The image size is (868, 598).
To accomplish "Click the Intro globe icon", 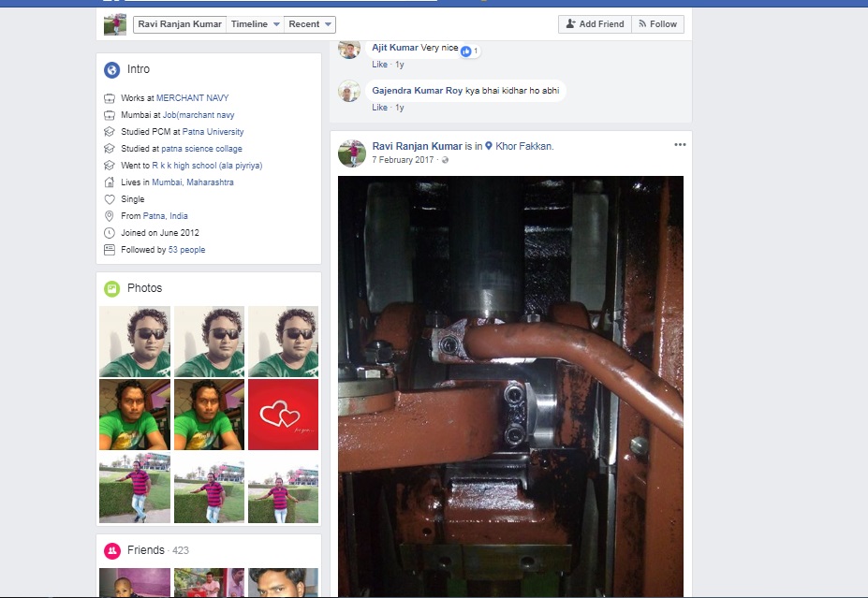I will point(111,69).
